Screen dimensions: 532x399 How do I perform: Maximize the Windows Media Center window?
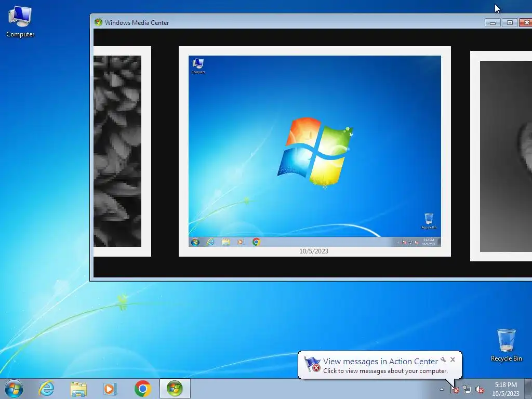click(x=510, y=23)
